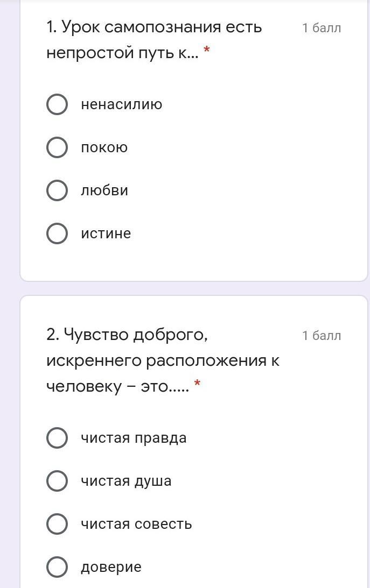Tap the чистая душа answer text
Viewport: 370px width, 588px height.
coord(126,481)
